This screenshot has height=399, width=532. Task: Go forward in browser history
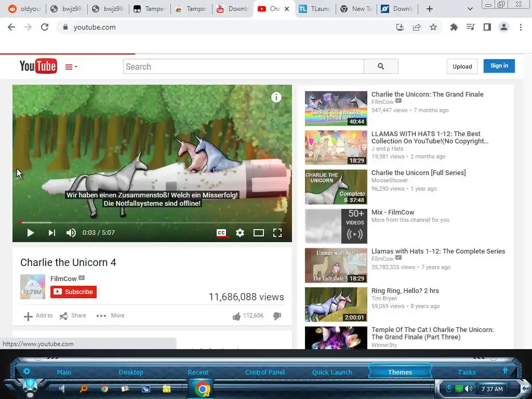coord(28,27)
